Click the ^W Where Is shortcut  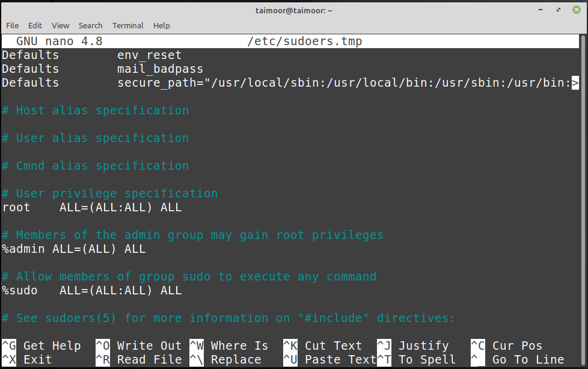coord(228,346)
